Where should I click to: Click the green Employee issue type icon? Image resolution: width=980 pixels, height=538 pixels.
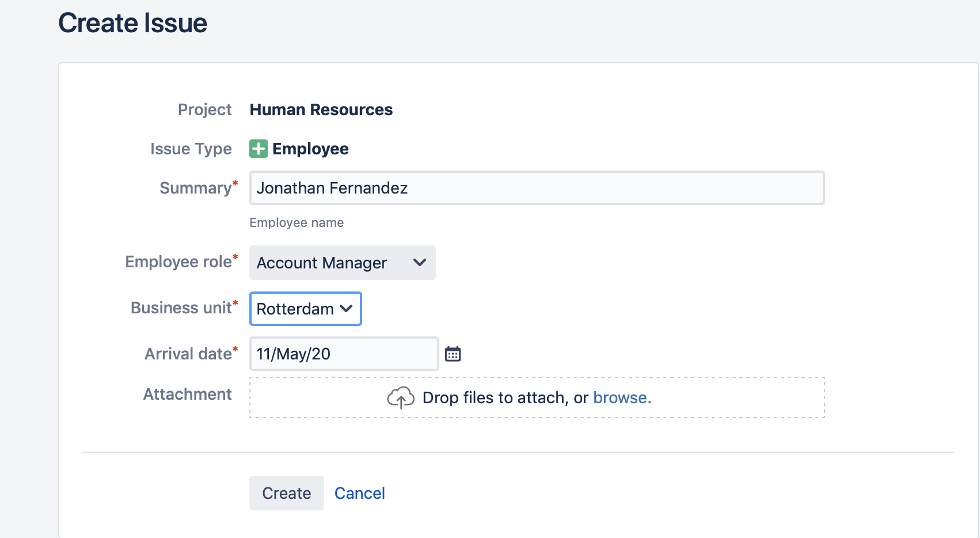[259, 148]
